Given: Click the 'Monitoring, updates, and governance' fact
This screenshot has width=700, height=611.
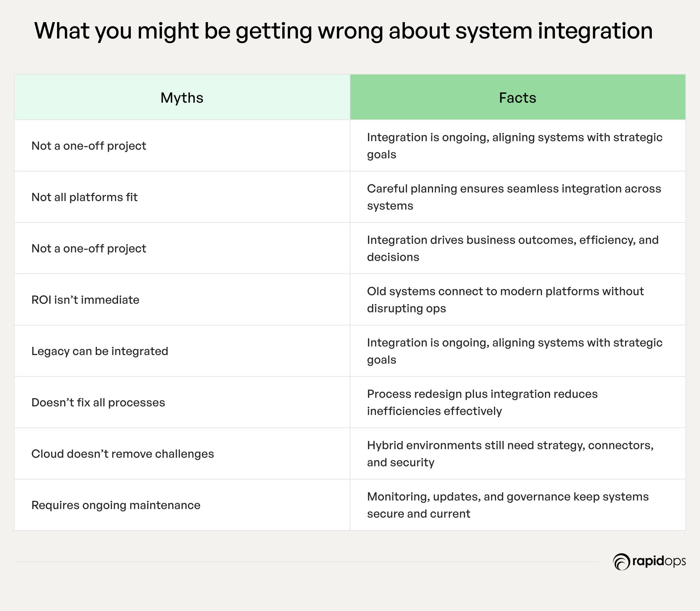Looking at the screenshot, I should [508, 505].
